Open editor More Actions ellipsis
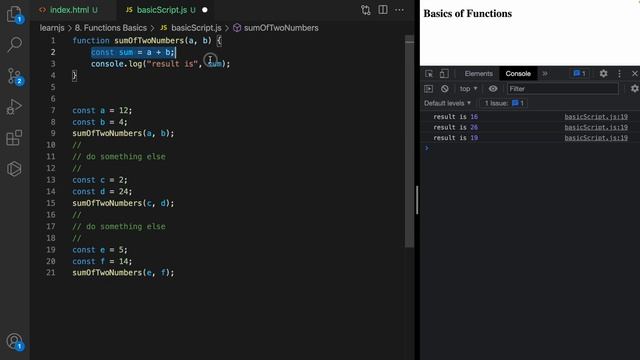This screenshot has width=640, height=360. pyautogui.click(x=399, y=10)
